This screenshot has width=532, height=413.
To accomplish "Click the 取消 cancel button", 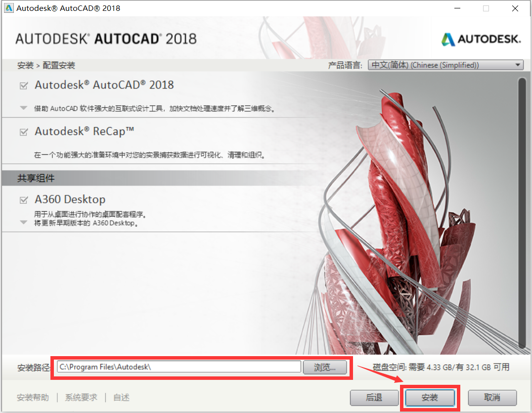I will tap(492, 397).
